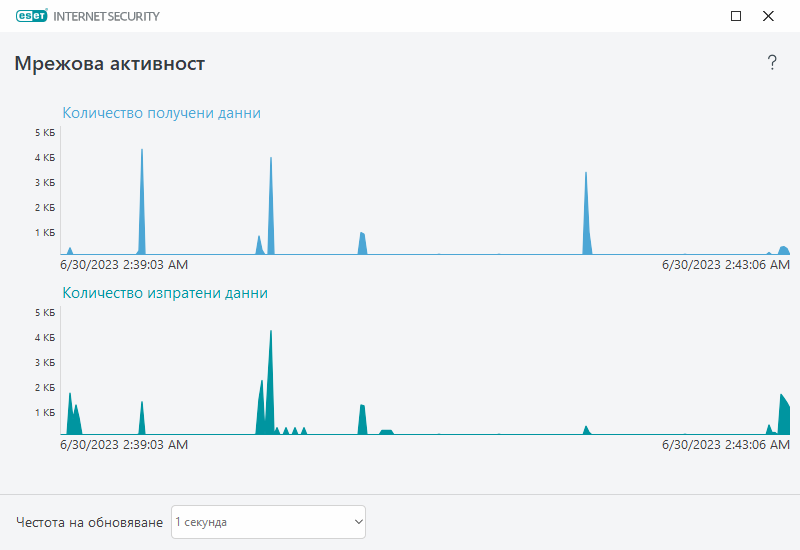Open the refresh rate dropdown showing 1 секунда
The height and width of the screenshot is (550, 800).
pyautogui.click(x=268, y=522)
